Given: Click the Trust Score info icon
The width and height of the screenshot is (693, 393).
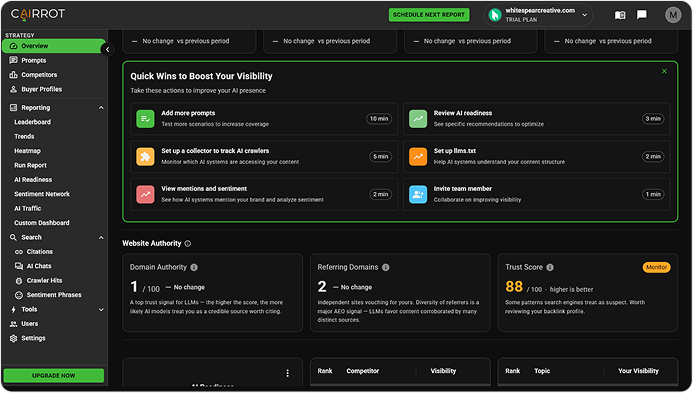Looking at the screenshot, I should [550, 267].
